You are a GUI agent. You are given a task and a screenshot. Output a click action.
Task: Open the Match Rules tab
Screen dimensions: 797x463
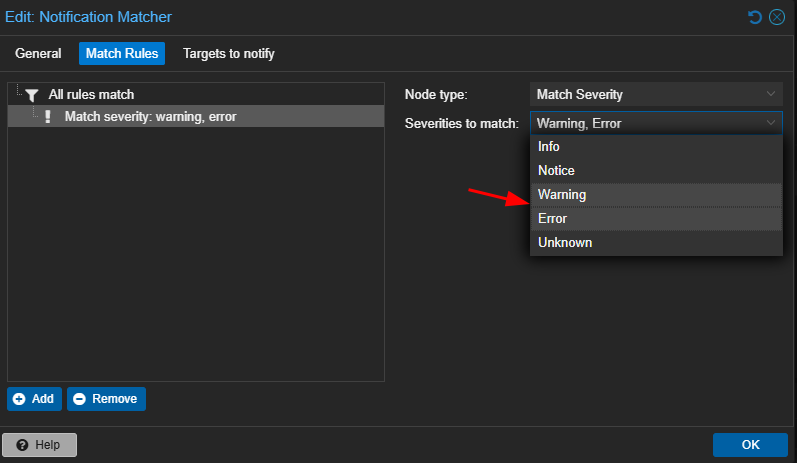coord(122,53)
